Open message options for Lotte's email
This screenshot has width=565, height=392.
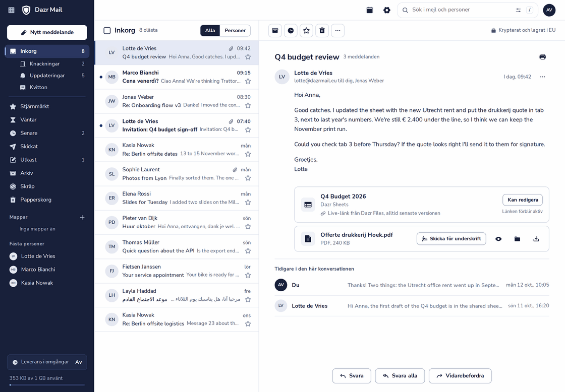pyautogui.click(x=542, y=77)
